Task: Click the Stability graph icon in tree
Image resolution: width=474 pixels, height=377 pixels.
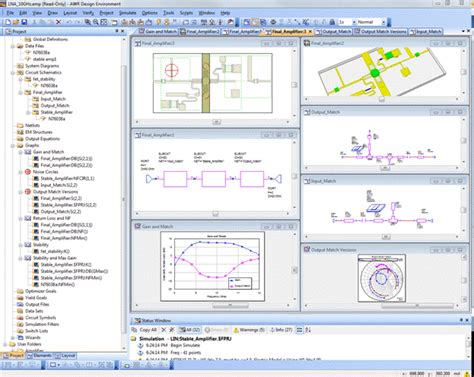Action: [28, 245]
